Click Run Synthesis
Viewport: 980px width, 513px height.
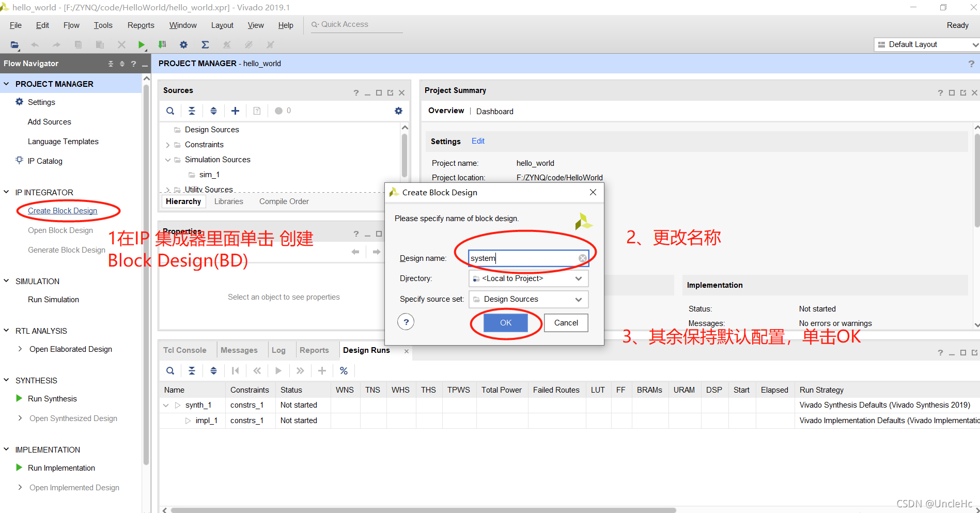click(x=52, y=399)
